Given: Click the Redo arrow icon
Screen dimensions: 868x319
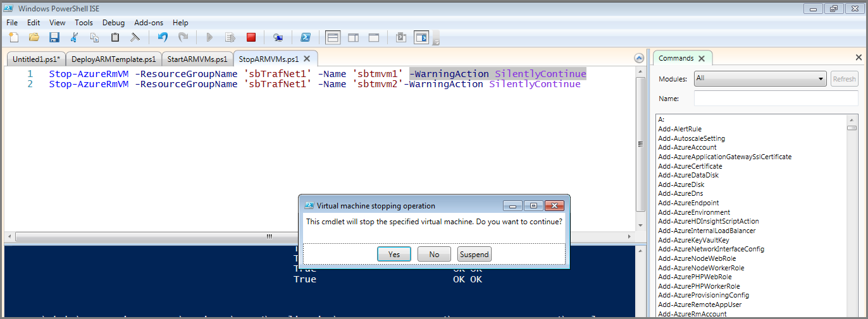Looking at the screenshot, I should pyautogui.click(x=183, y=37).
